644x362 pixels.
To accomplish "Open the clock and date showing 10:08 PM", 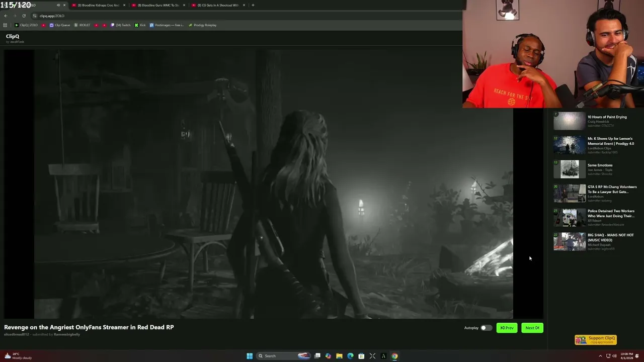I will point(626,356).
